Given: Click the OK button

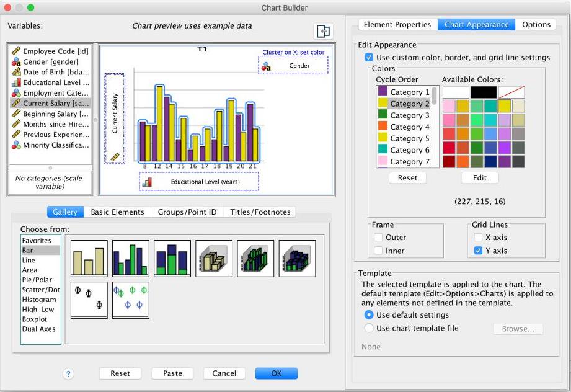Looking at the screenshot, I should point(276,373).
